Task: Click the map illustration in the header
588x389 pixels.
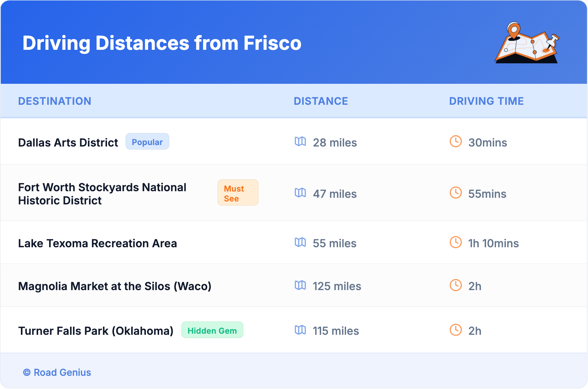Action: point(527,43)
